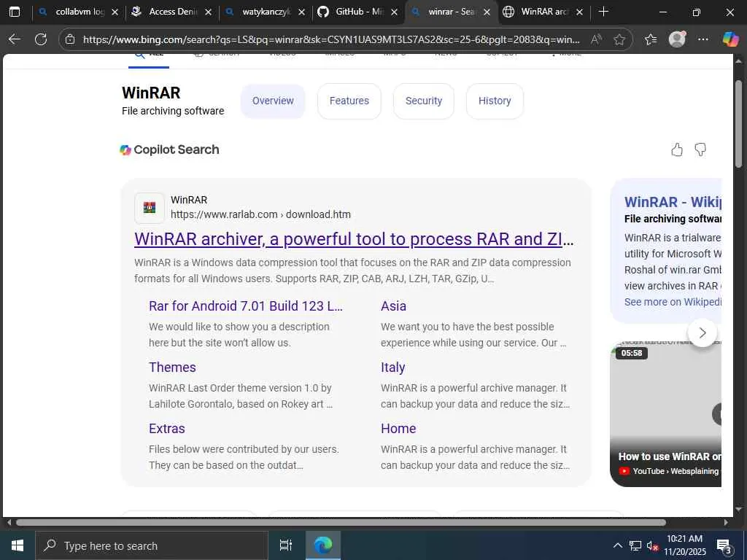This screenshot has height=560, width=747.
Task: Open the Read aloud icon in address bar
Action: coord(596,39)
